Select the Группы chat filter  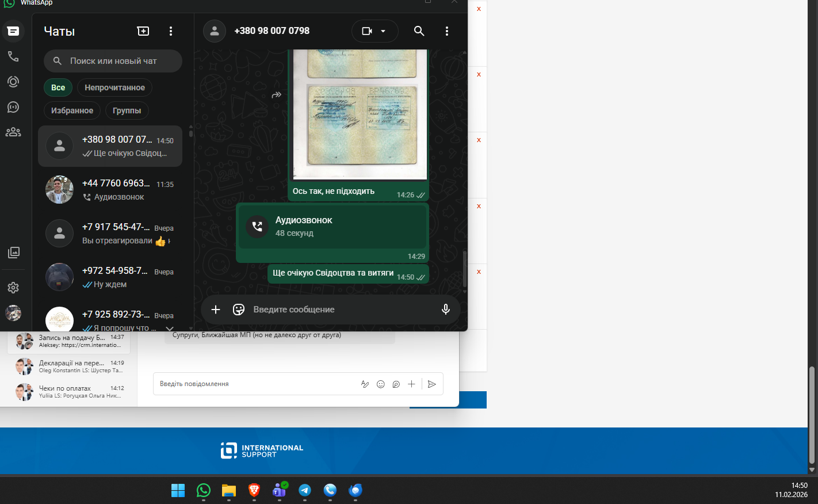[x=127, y=110]
